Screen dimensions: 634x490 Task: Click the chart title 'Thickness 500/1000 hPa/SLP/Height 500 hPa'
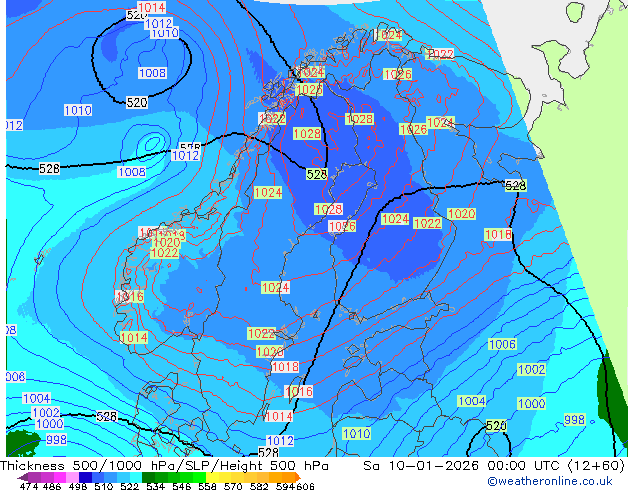click(164, 466)
